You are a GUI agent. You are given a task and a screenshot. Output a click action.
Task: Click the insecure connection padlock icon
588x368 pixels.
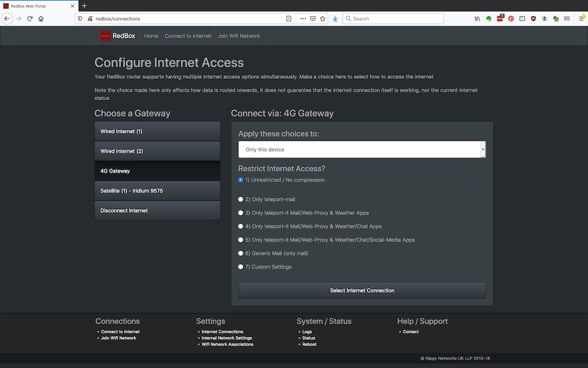(x=90, y=18)
